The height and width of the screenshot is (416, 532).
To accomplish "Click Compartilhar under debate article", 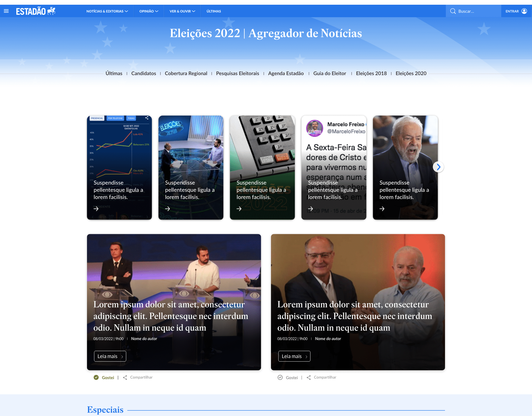I will (141, 377).
